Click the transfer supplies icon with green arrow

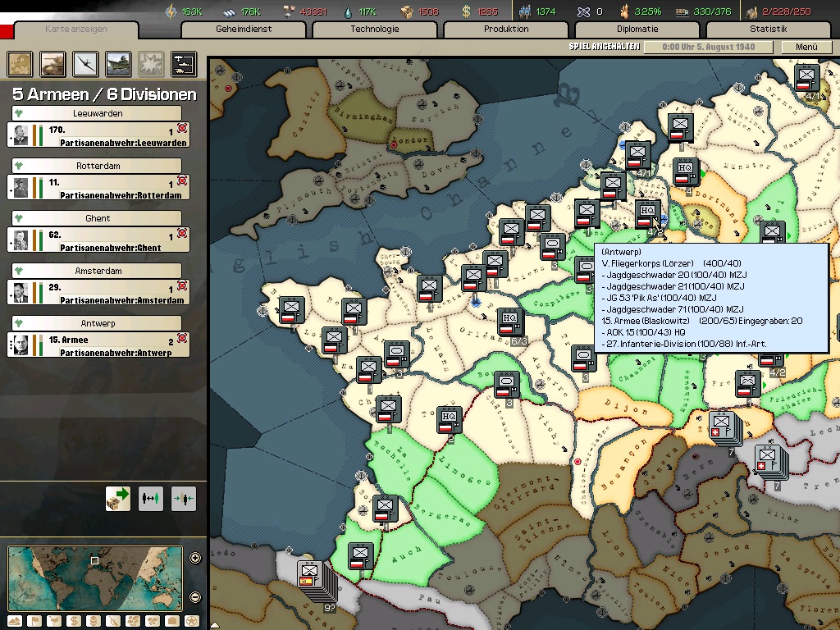tap(118, 497)
